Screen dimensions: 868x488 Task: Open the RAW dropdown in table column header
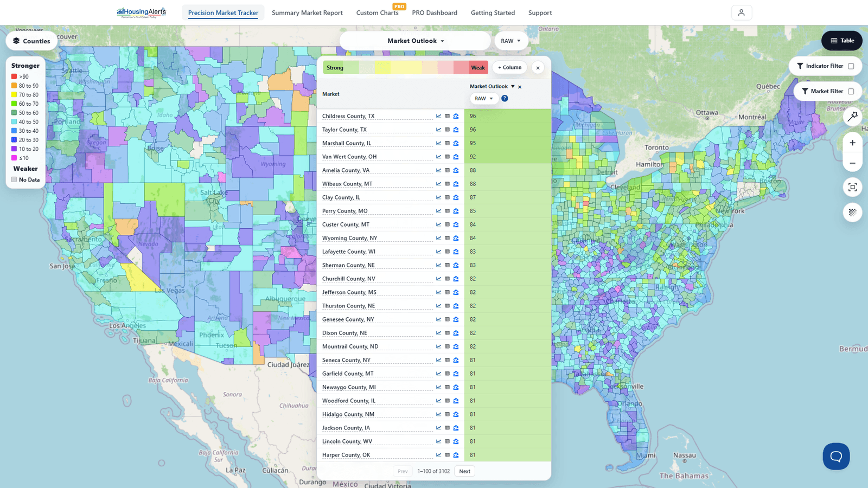pos(484,99)
